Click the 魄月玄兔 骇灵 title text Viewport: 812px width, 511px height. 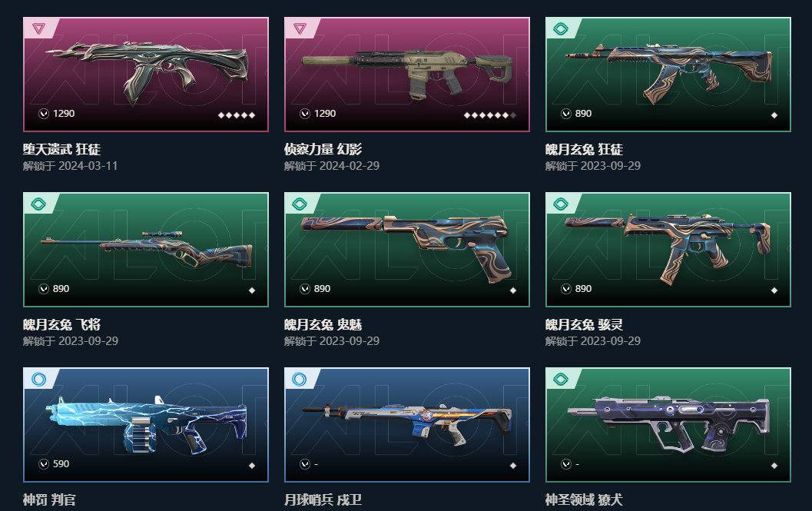coord(584,325)
